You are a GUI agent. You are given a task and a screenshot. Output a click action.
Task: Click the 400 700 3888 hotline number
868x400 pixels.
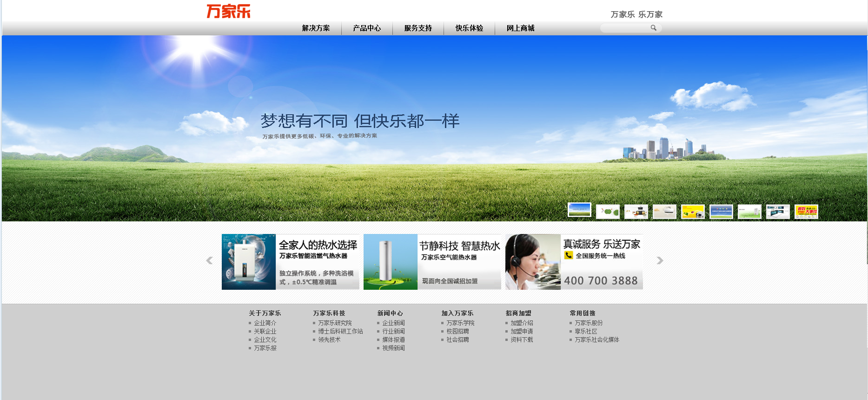click(x=601, y=280)
